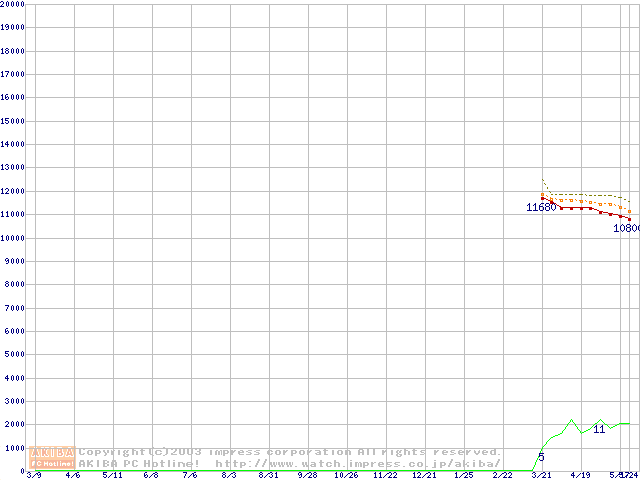Click the 7000 y-axis value
The image size is (640, 480).
coord(15,308)
